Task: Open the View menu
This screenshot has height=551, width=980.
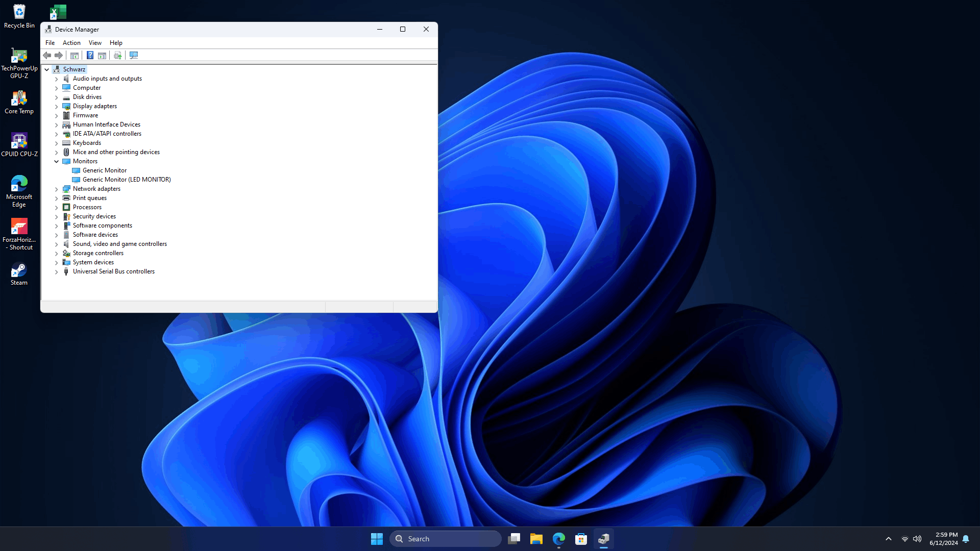Action: (95, 43)
